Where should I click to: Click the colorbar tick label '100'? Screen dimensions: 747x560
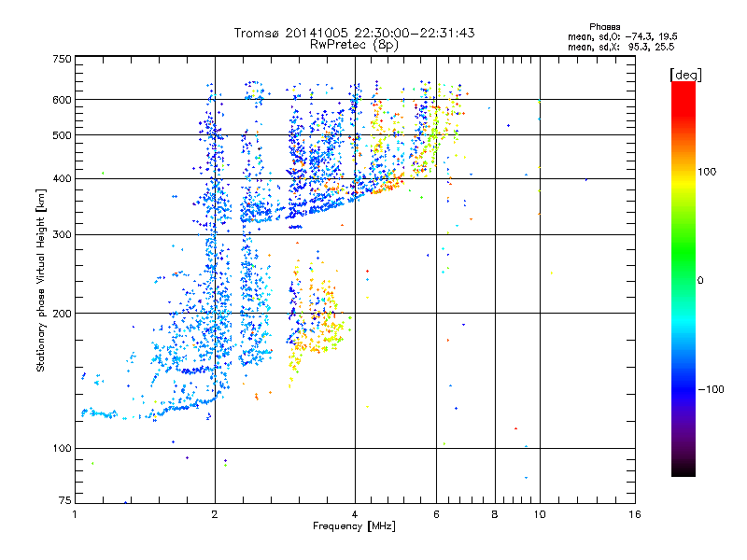click(x=707, y=172)
